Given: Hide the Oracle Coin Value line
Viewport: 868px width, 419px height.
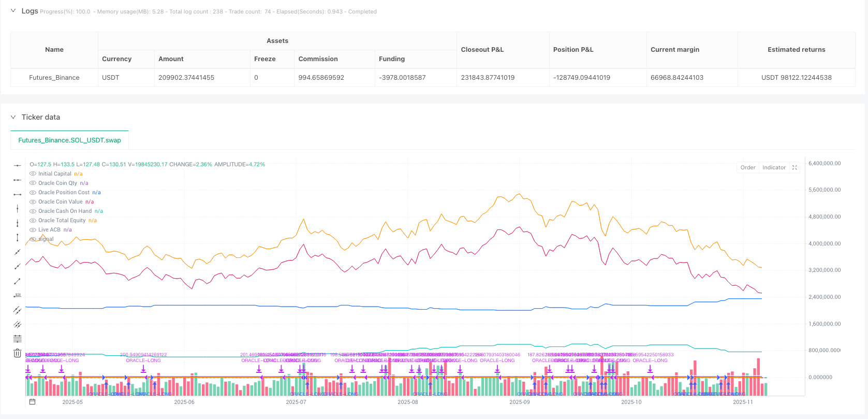Looking at the screenshot, I should (x=33, y=202).
